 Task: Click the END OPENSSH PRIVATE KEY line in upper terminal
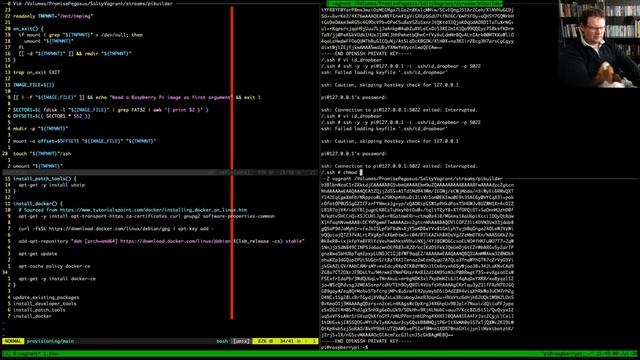click(366, 53)
